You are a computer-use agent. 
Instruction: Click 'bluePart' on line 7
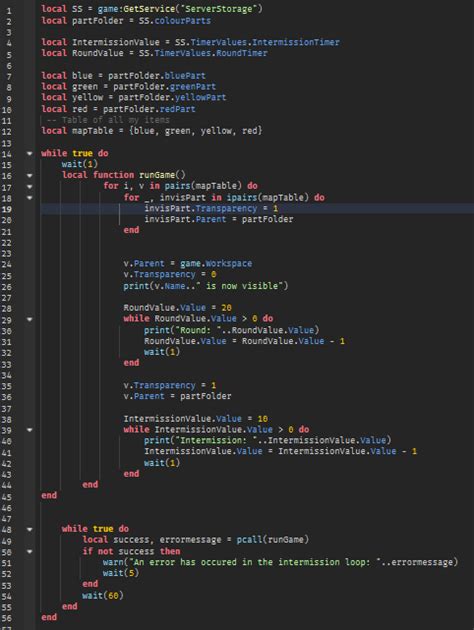point(185,76)
